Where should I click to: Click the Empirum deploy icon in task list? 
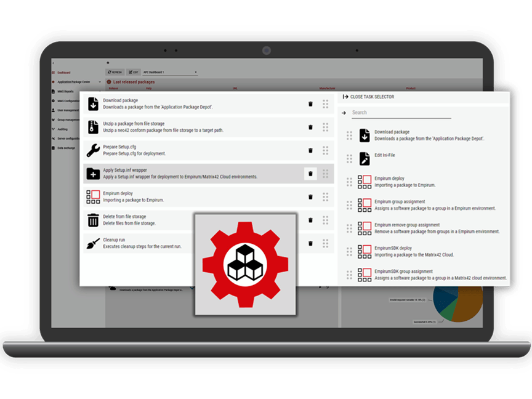93,197
